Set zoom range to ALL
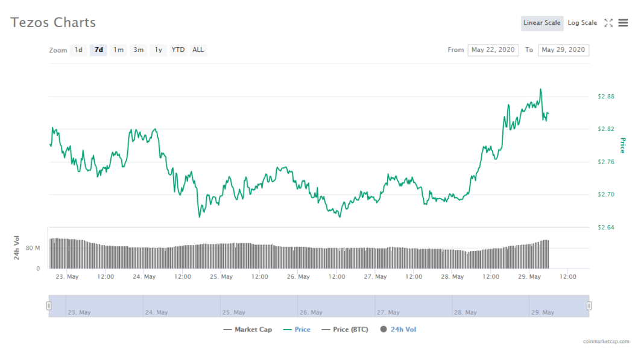The image size is (644, 361). [x=198, y=50]
